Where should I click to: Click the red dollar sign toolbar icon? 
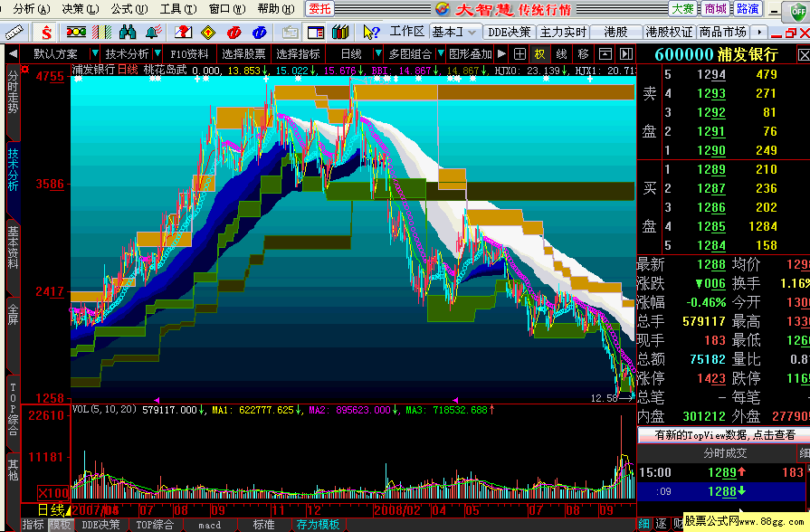click(46, 33)
